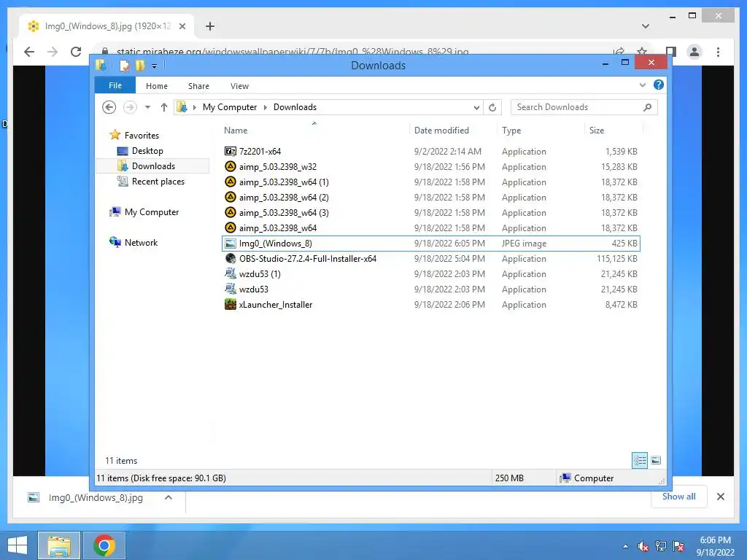Select Recent places in Favorites
Viewport: 747px width, 560px height.
click(158, 181)
